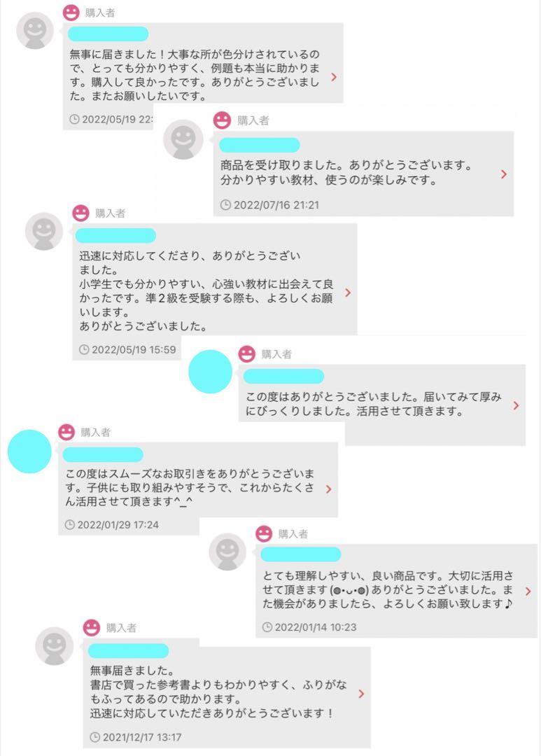
Task: Click the gray avatar beside the 2022/07/16 review
Action: pyautogui.click(x=183, y=140)
